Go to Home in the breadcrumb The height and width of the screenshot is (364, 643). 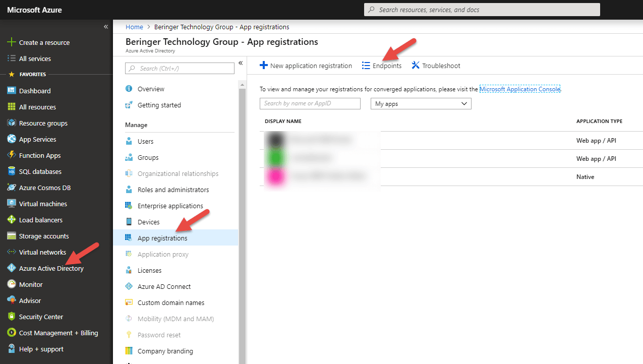pos(134,27)
